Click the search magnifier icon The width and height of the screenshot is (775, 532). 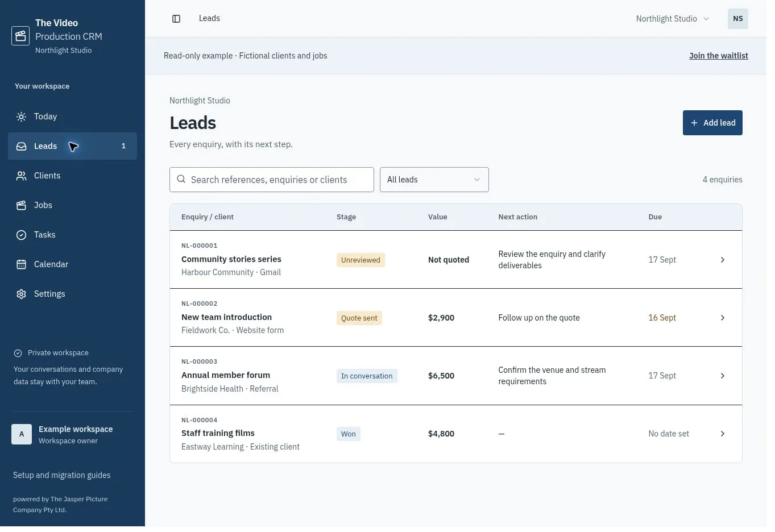181,179
